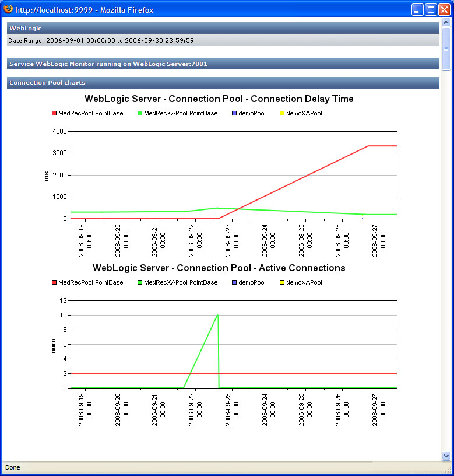Minimize the Firefox window
The height and width of the screenshot is (476, 454).
[x=417, y=10]
